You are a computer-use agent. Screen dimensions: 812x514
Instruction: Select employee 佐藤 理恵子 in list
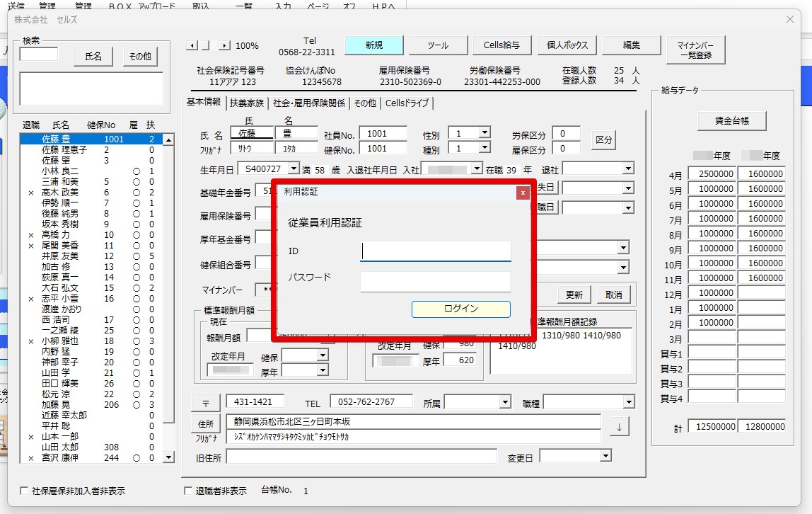click(92, 150)
